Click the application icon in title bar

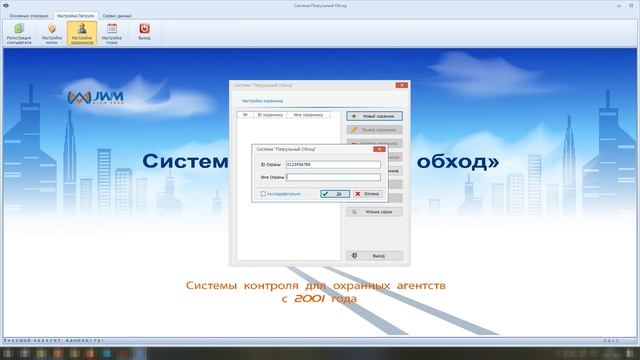pos(6,5)
